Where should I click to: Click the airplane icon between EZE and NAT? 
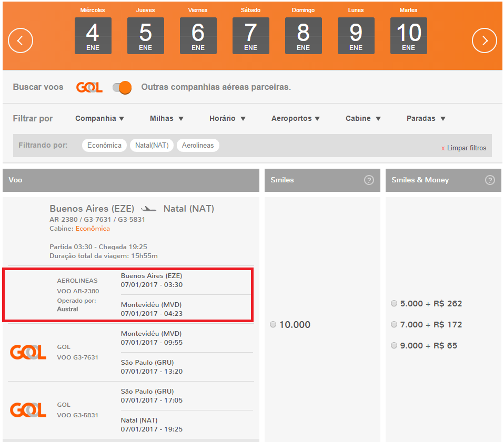148,209
